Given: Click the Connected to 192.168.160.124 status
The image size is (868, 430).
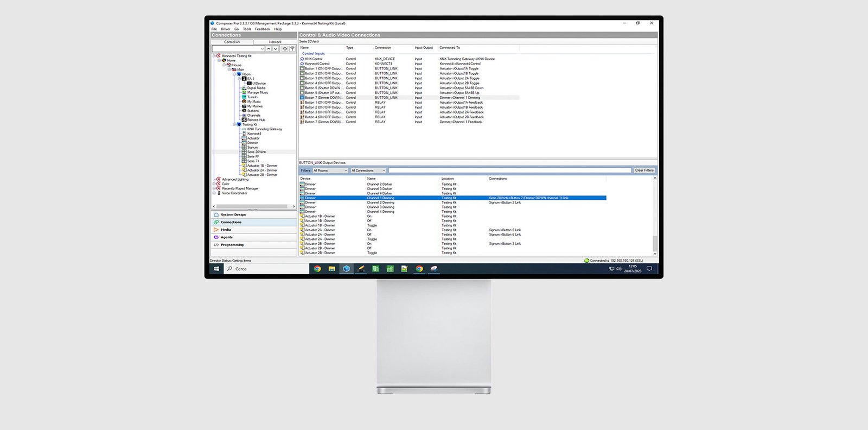Looking at the screenshot, I should (614, 261).
